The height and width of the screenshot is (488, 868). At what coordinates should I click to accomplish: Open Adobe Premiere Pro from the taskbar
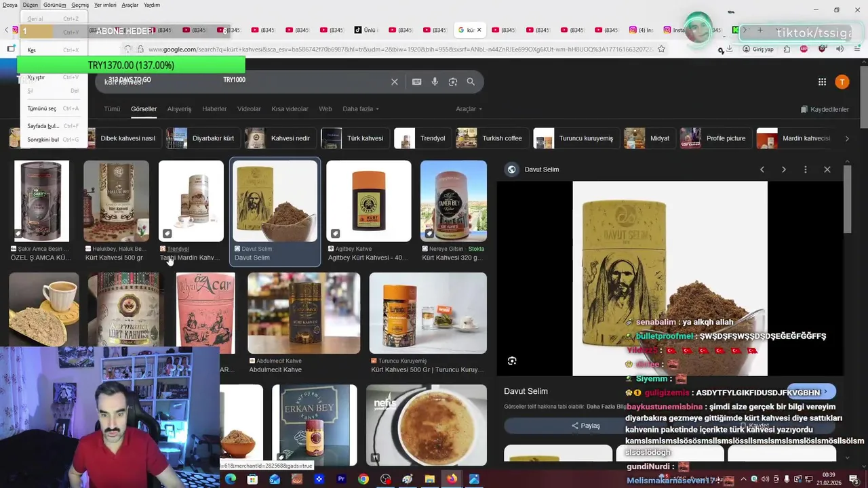(341, 479)
